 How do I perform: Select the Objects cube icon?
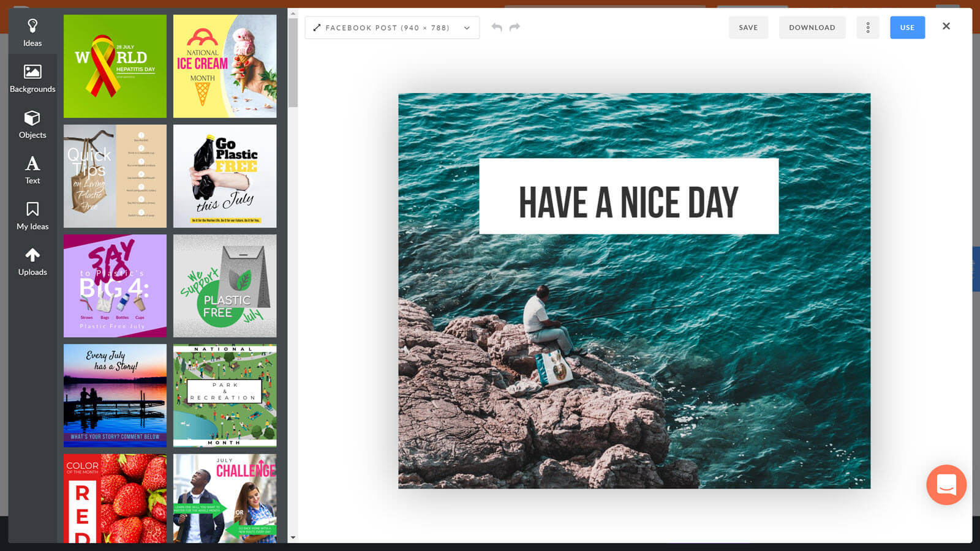click(x=32, y=124)
